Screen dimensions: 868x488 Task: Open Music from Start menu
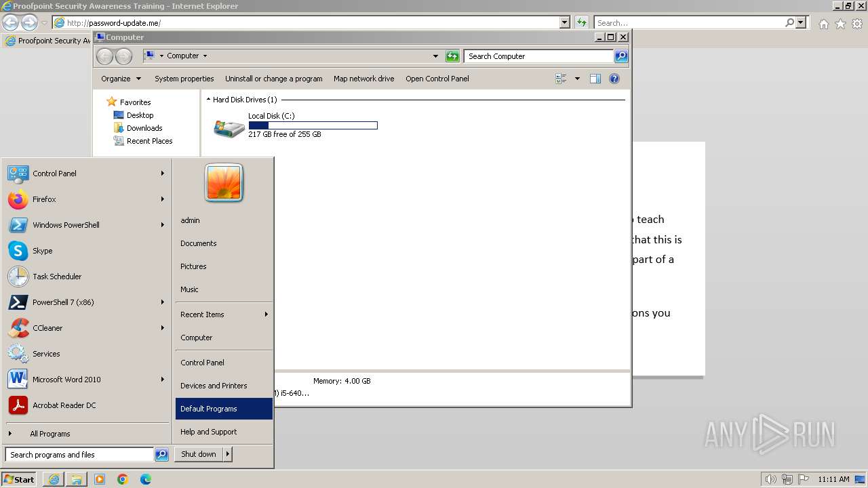[x=224, y=289]
